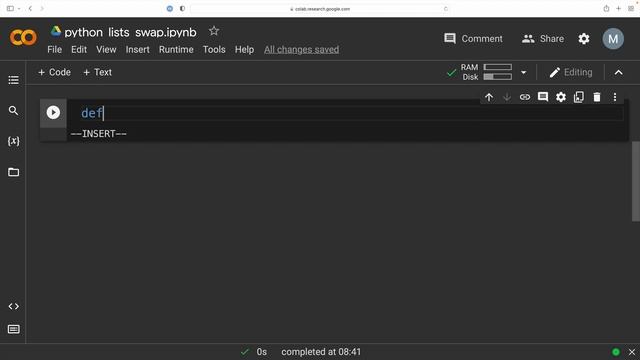Image resolution: width=640 pixels, height=360 pixels.
Task: Copy link to cell
Action: tap(525, 97)
